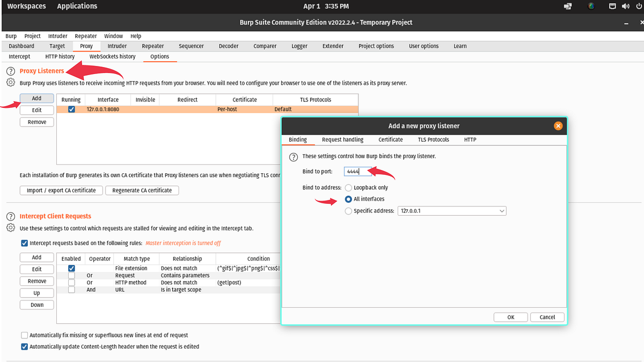Open the keyboard indicator icon in the top bar
The height and width of the screenshot is (362, 644).
point(612,6)
